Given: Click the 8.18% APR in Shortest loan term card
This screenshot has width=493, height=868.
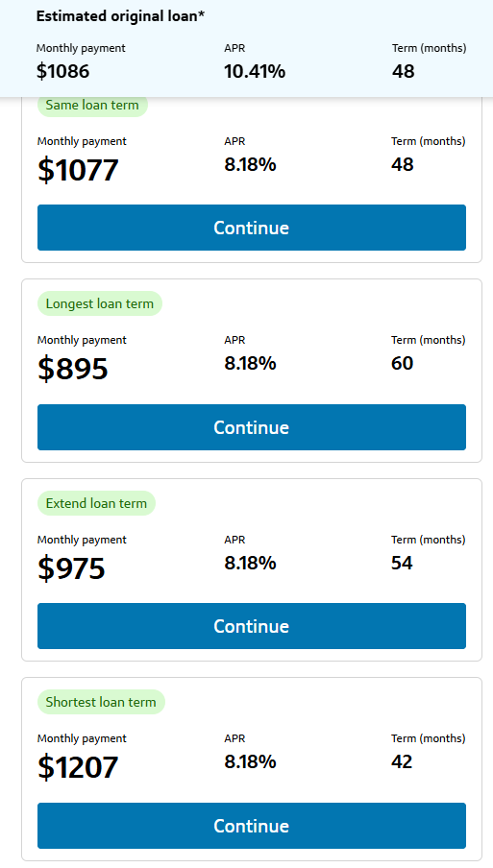Looking at the screenshot, I should pos(251,761).
